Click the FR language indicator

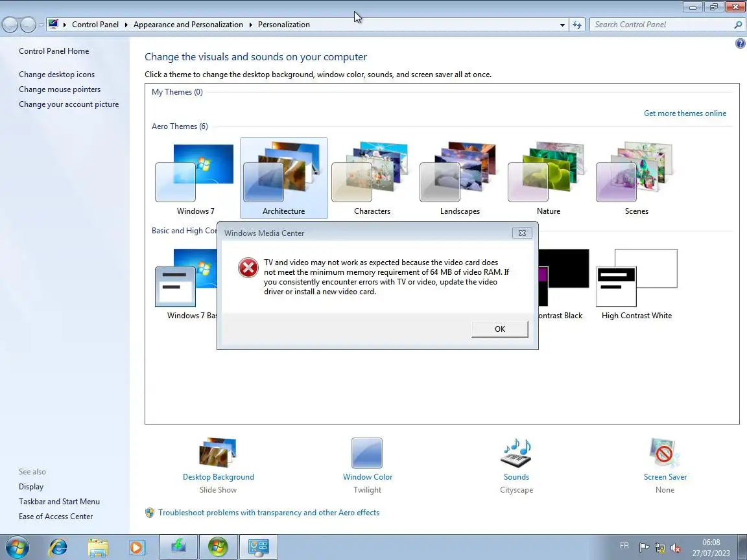pos(624,546)
